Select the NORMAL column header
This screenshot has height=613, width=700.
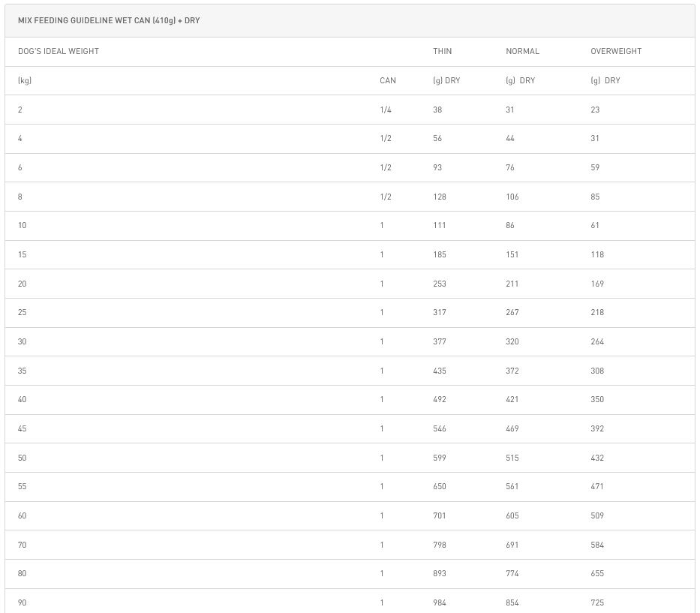522,52
